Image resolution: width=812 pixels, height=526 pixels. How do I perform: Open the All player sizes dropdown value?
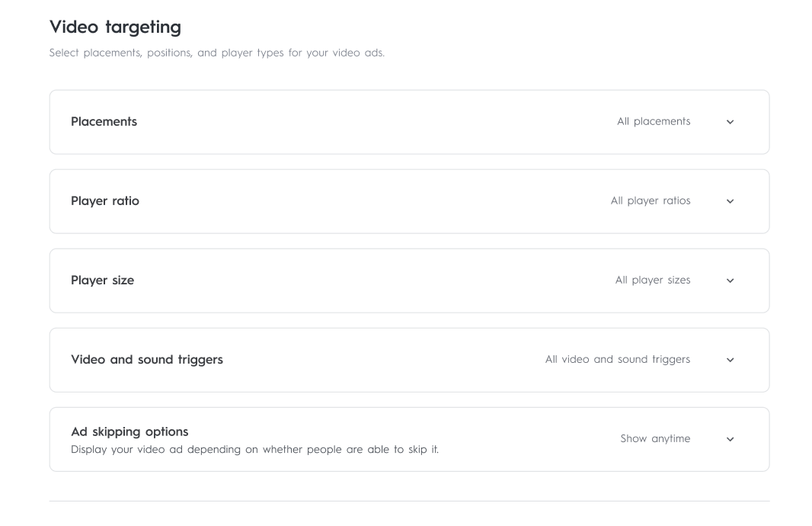(x=653, y=280)
